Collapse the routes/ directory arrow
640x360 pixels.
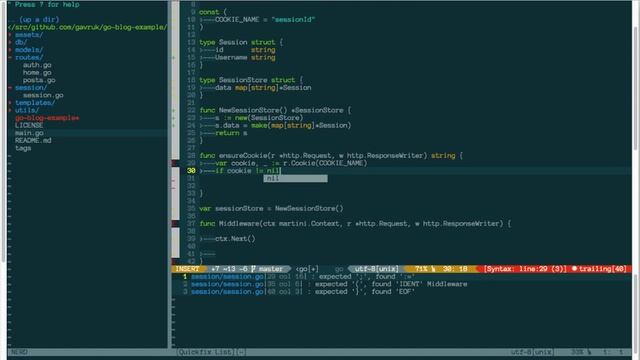[x=10, y=58]
